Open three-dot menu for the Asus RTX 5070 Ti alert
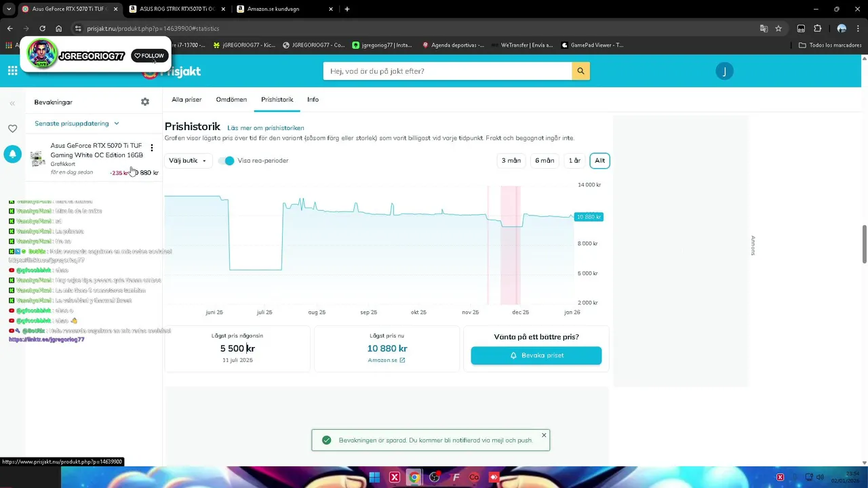This screenshot has height=488, width=868. (152, 148)
